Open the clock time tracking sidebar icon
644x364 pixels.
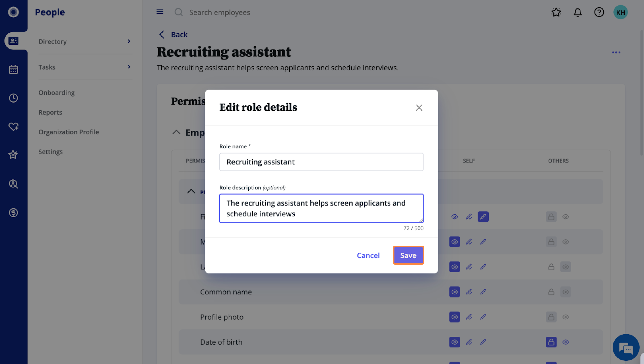(13, 98)
